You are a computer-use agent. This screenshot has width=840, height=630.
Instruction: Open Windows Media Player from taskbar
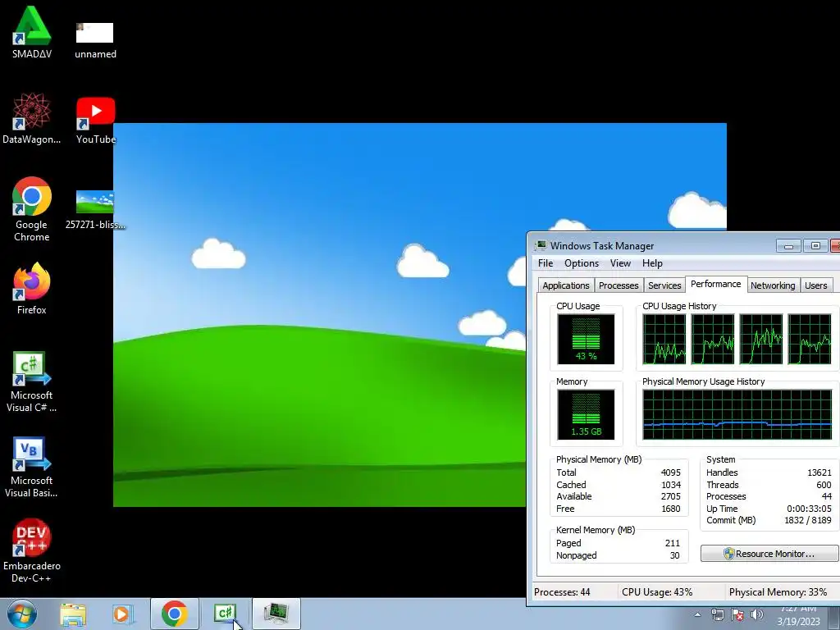click(x=123, y=614)
